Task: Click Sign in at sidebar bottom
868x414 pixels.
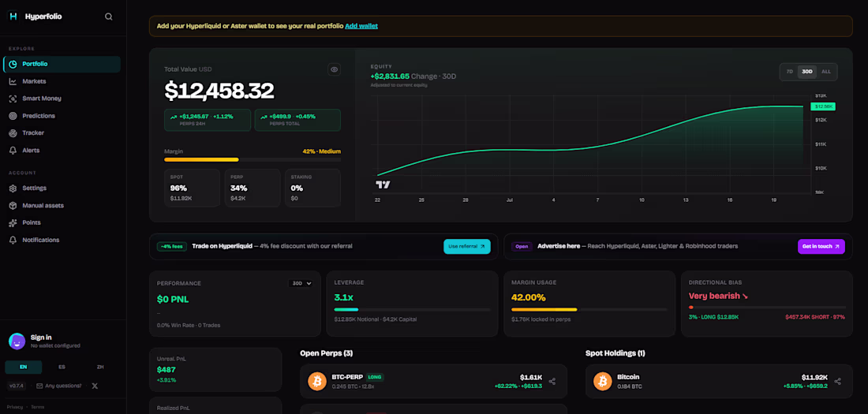Action: point(42,337)
